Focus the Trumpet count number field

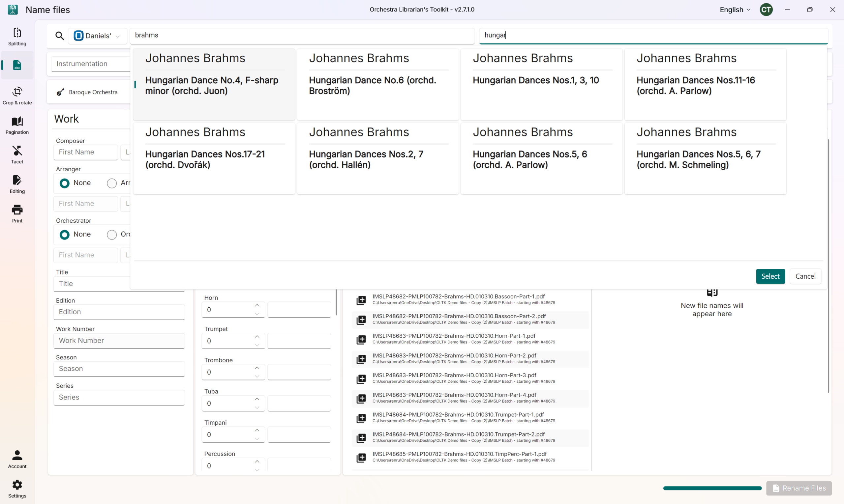click(x=233, y=341)
